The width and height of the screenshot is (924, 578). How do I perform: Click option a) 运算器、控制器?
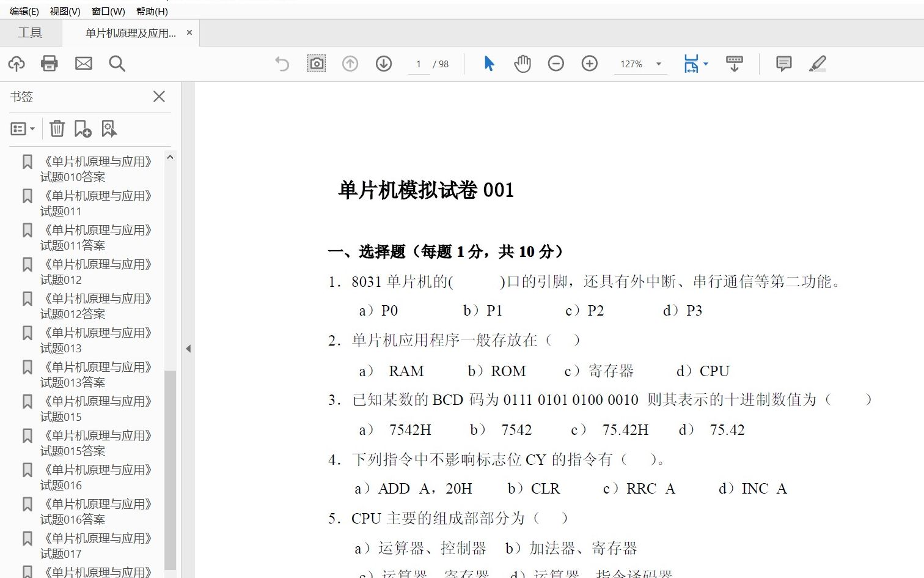point(420,548)
